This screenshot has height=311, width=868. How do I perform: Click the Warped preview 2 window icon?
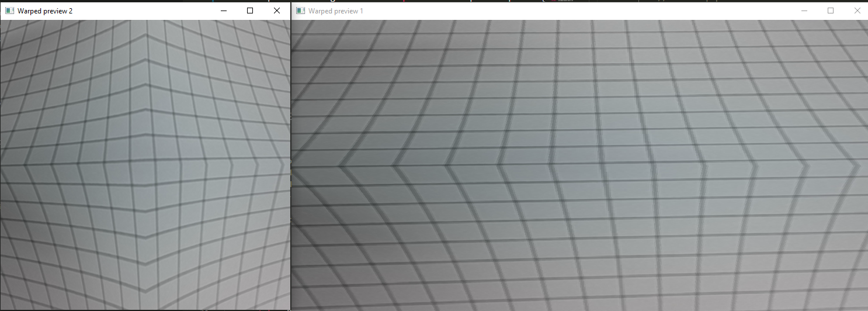click(x=9, y=11)
